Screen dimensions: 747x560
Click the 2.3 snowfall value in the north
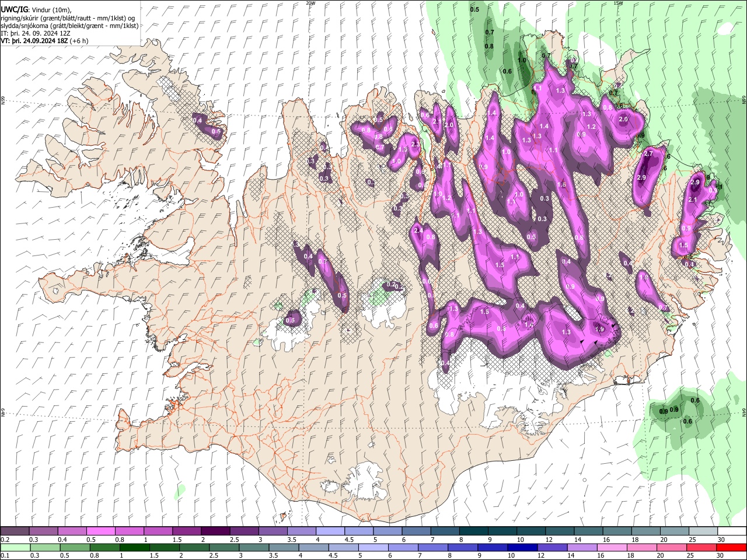[416, 144]
